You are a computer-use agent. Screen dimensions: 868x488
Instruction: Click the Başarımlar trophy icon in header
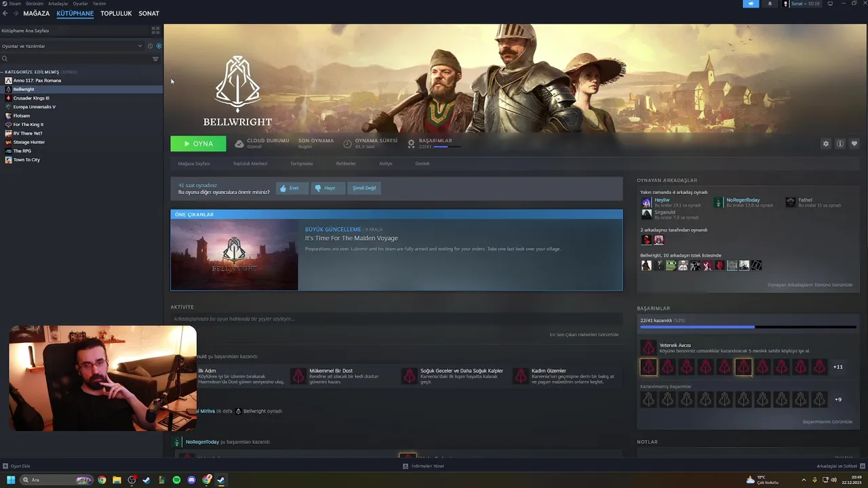(412, 144)
